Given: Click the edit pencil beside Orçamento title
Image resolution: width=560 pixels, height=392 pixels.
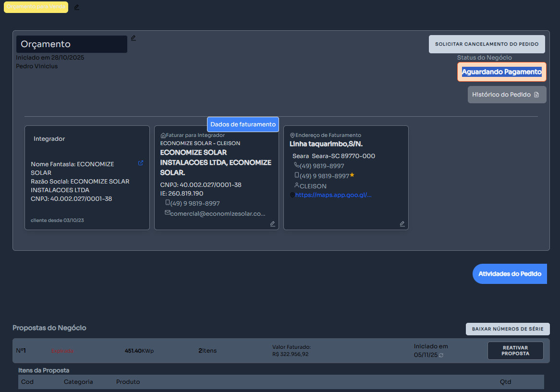Looking at the screenshot, I should point(134,38).
